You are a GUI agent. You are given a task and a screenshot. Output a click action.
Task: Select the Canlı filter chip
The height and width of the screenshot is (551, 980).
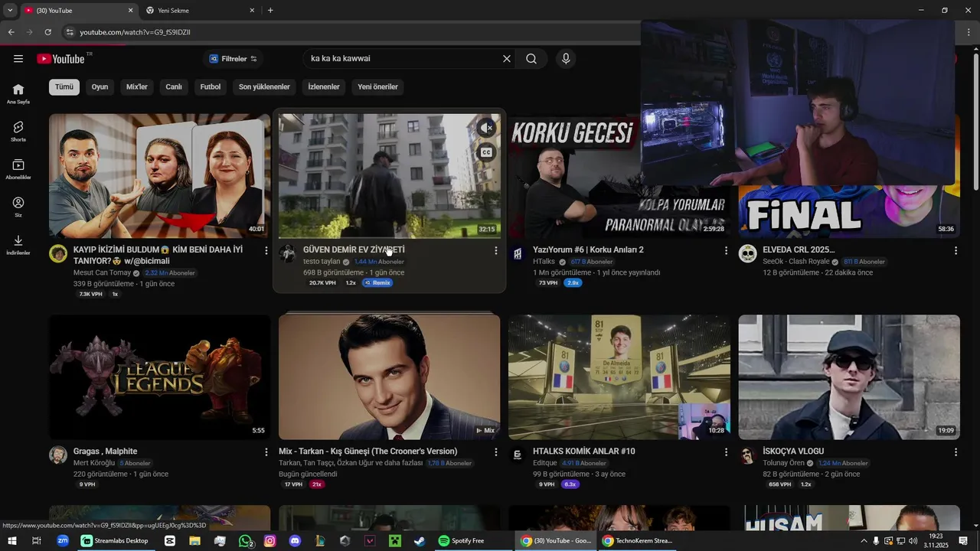point(174,86)
